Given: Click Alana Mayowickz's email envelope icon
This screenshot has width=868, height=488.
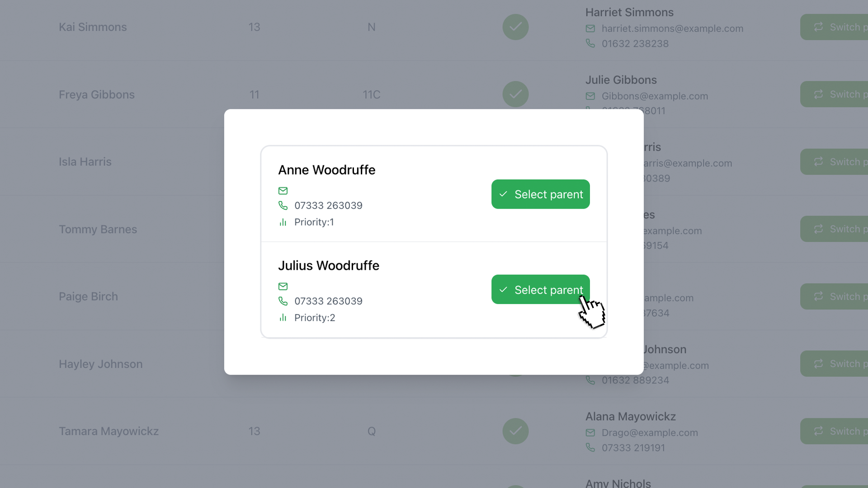Looking at the screenshot, I should click(590, 433).
